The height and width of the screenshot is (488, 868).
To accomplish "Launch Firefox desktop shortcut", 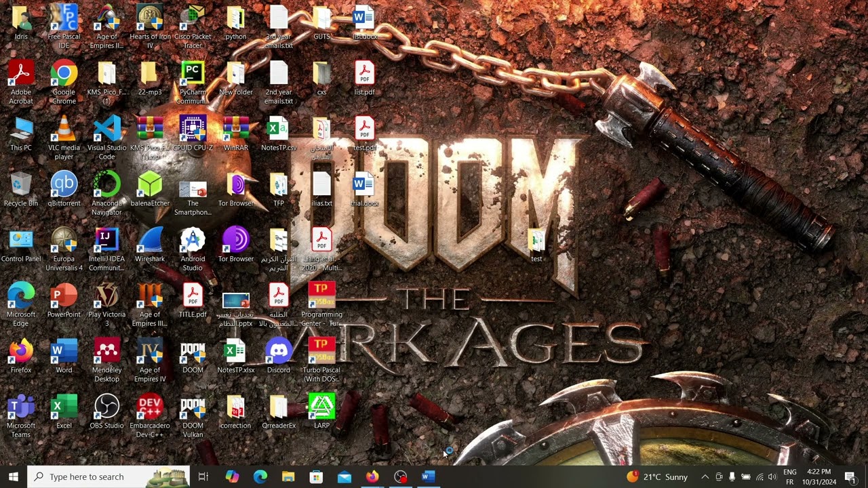I will (21, 356).
